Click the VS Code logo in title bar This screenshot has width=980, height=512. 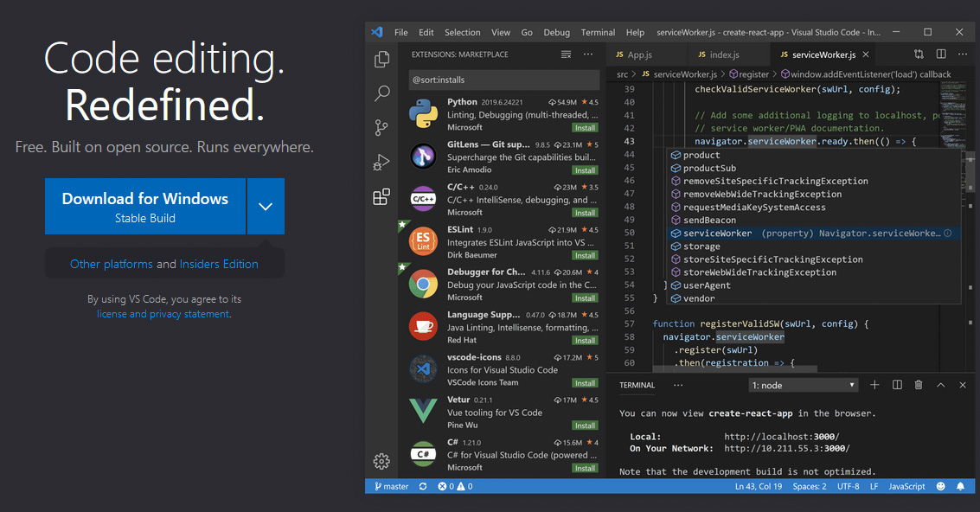click(x=377, y=32)
